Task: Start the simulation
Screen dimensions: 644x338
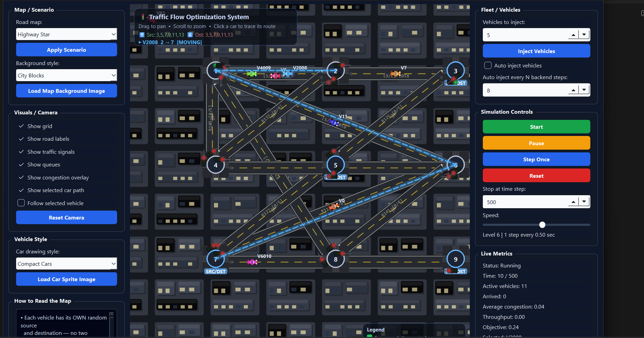Action: pyautogui.click(x=536, y=127)
